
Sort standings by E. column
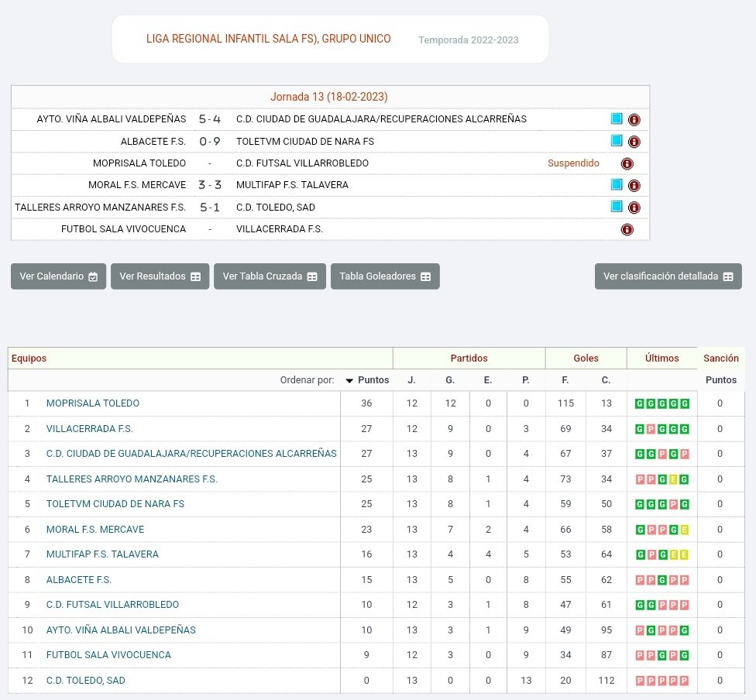pos(488,380)
